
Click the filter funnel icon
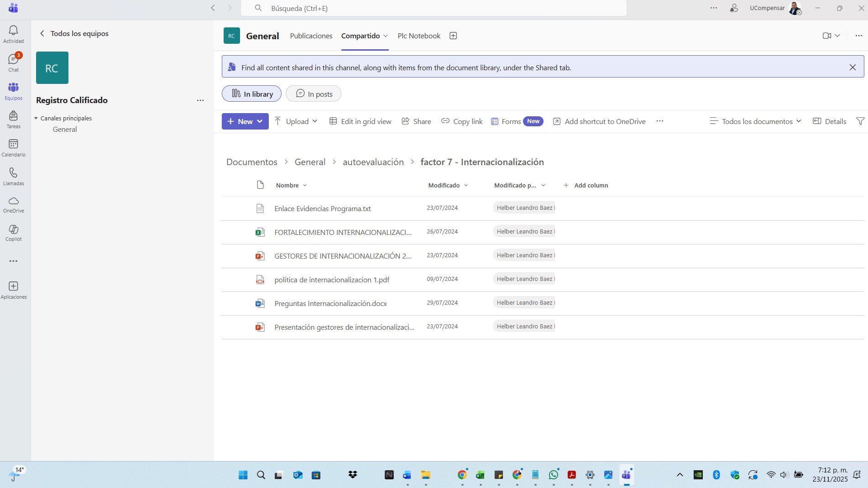tap(860, 121)
